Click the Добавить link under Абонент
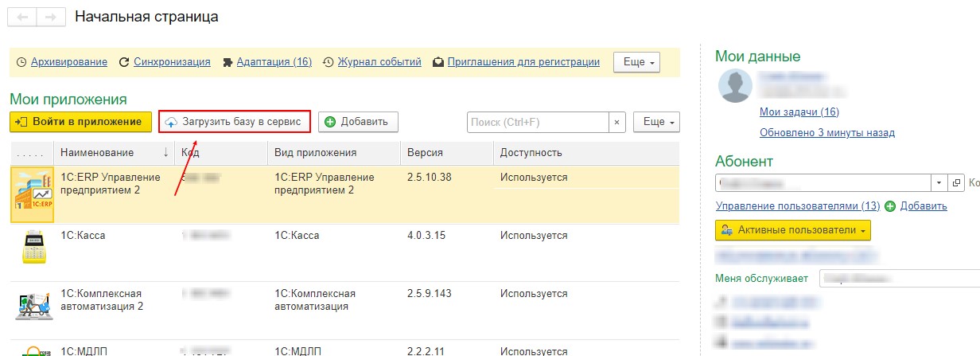The height and width of the screenshot is (356, 980). coord(924,205)
